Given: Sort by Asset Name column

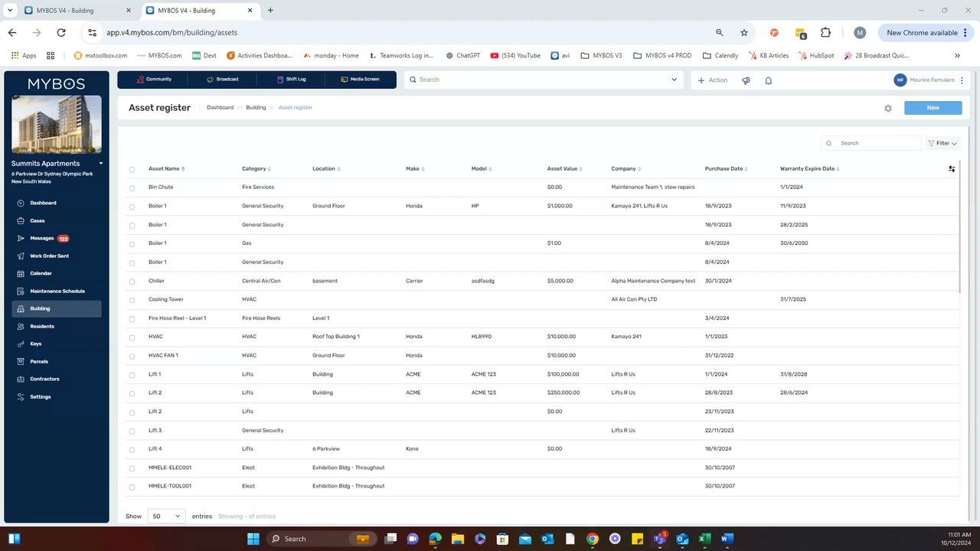Looking at the screenshot, I should tap(166, 169).
